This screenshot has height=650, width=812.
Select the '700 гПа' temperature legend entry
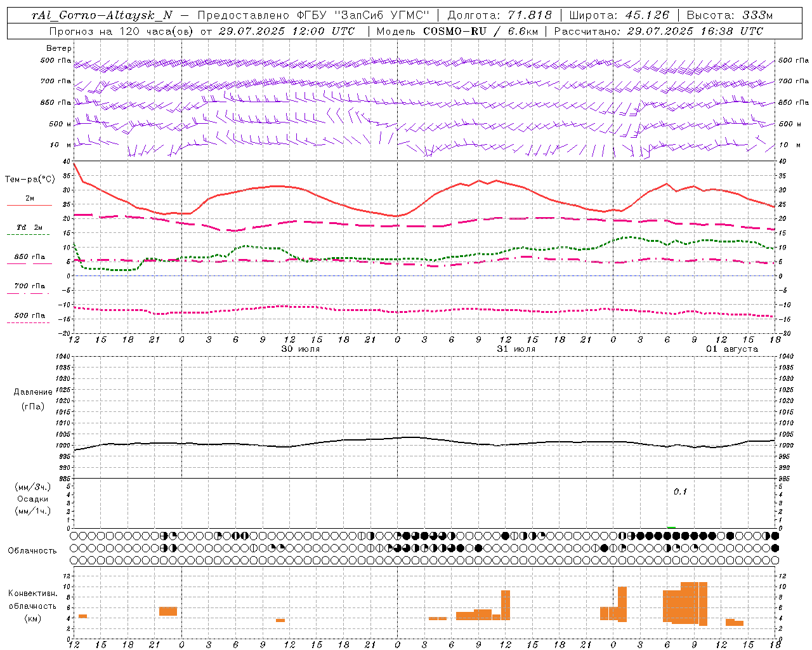(30, 286)
